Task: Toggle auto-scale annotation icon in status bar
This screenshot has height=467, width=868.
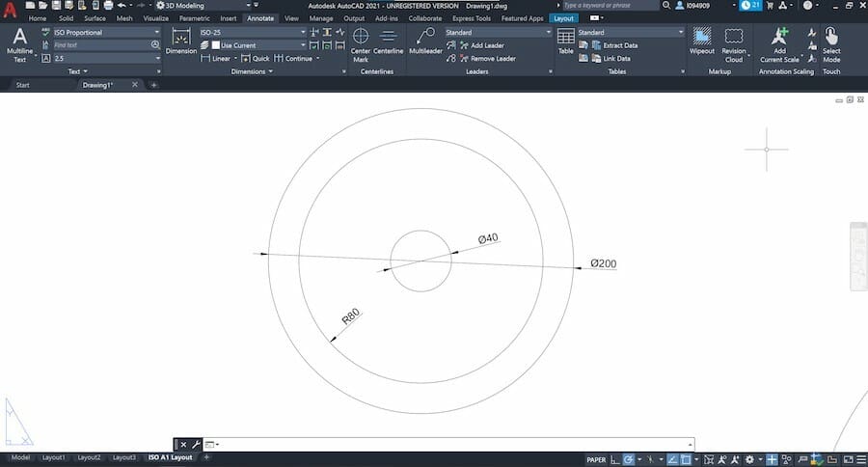Action: click(735, 459)
